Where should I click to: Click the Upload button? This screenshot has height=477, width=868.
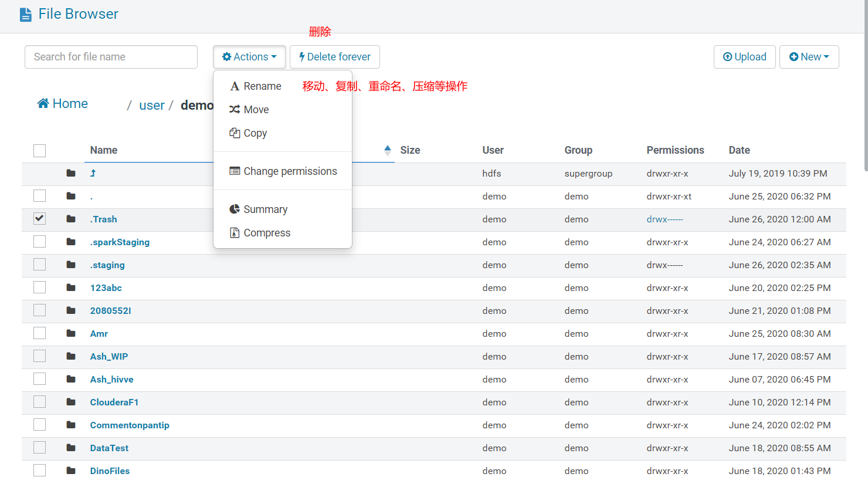pyautogui.click(x=745, y=57)
